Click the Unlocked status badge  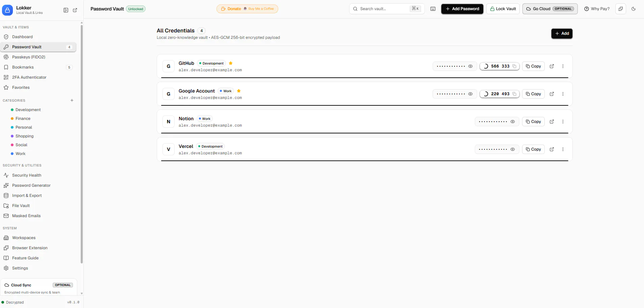point(136,9)
